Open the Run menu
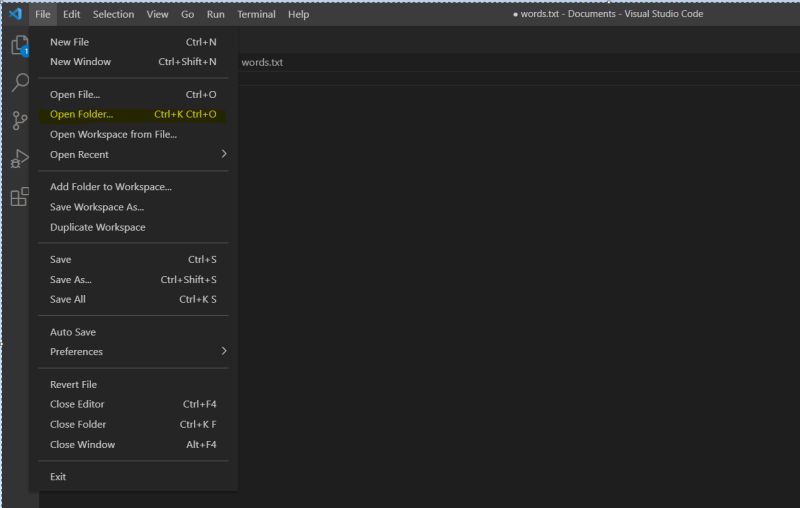 [215, 14]
